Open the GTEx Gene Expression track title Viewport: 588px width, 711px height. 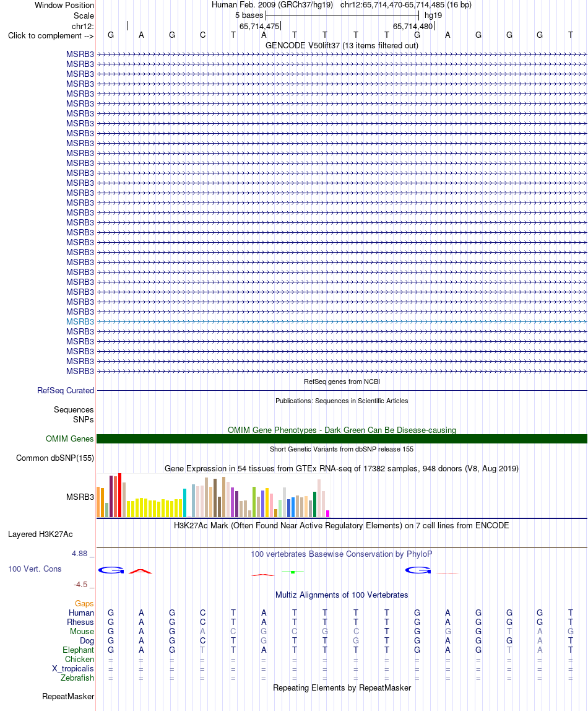342,468
